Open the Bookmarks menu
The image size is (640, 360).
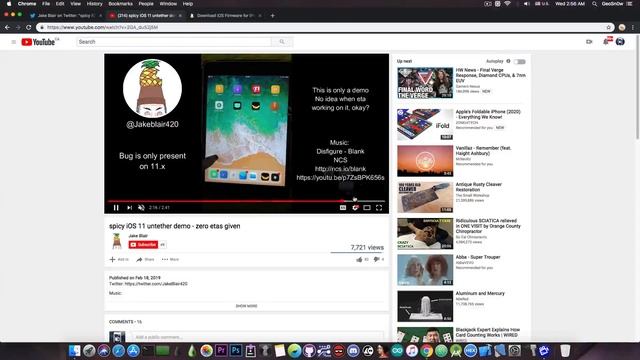pos(120,4)
